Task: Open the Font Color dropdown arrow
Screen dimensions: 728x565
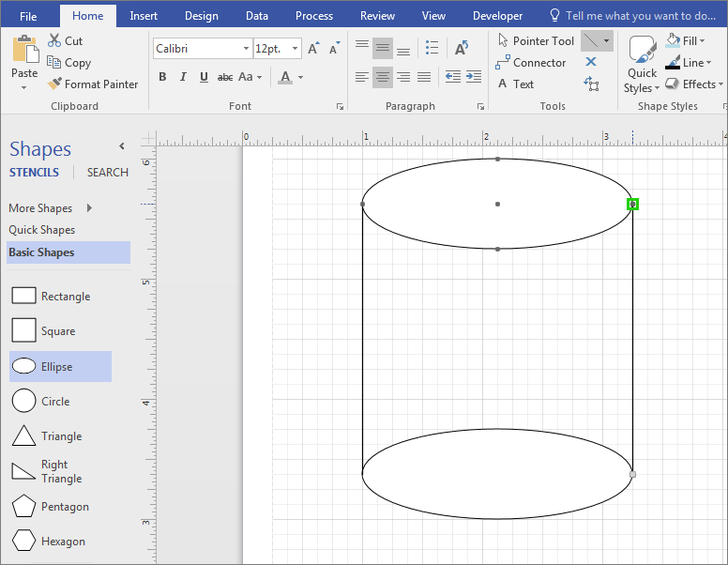Action: point(301,77)
